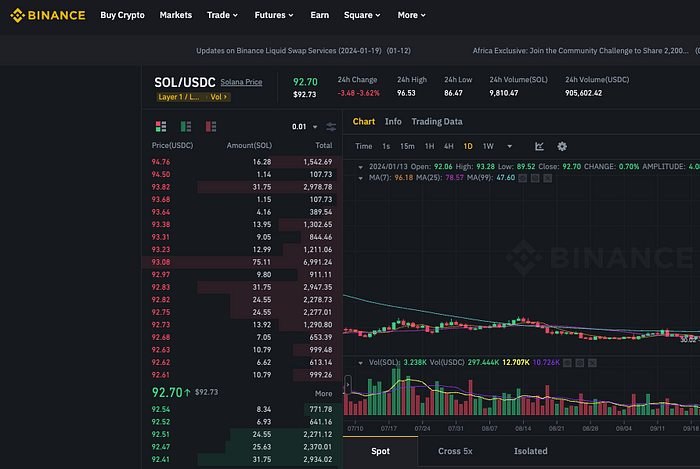The image size is (700, 469).
Task: Select the 4H chart interval
Action: (449, 146)
